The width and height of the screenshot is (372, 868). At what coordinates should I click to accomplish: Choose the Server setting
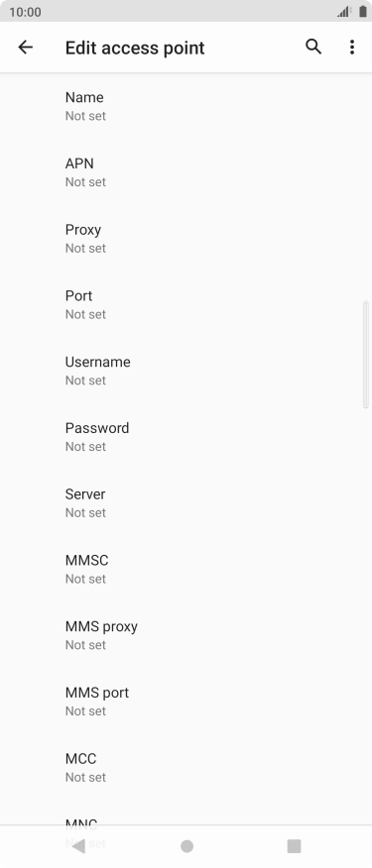click(x=186, y=503)
